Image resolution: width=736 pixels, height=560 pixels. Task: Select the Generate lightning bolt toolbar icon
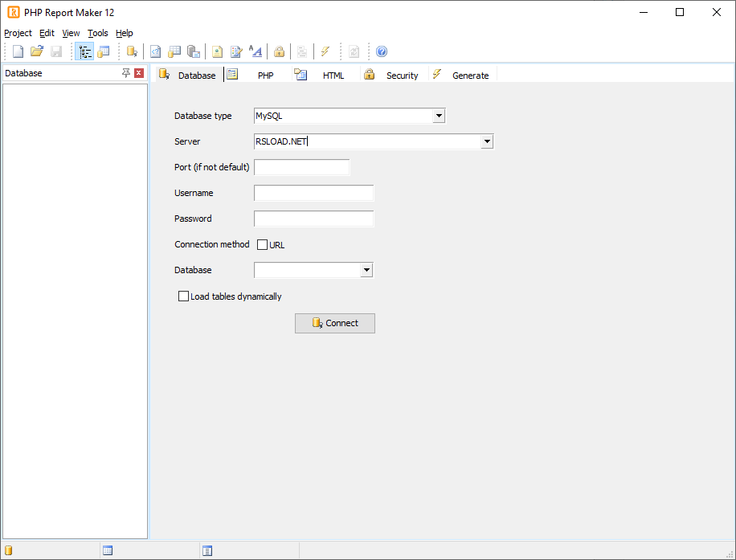pos(326,51)
